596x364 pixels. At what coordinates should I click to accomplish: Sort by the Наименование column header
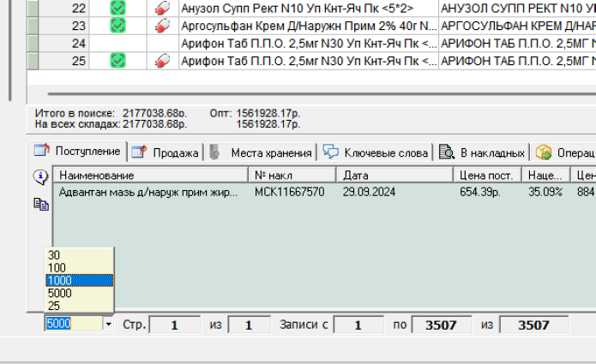(x=150, y=175)
